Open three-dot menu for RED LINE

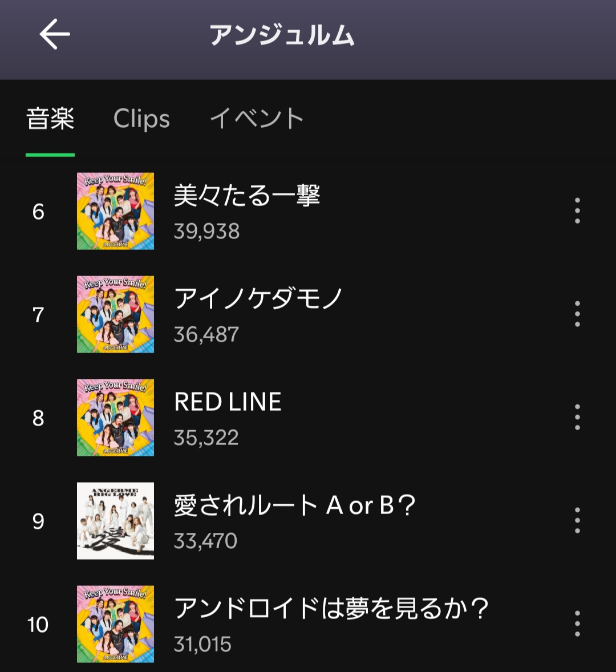click(577, 418)
